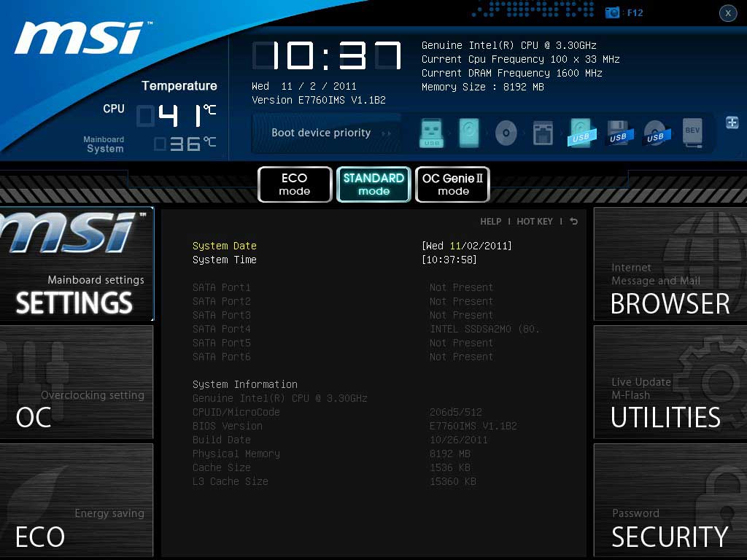Click the Physical Memory label
Screen dimensions: 747x560
pos(236,454)
